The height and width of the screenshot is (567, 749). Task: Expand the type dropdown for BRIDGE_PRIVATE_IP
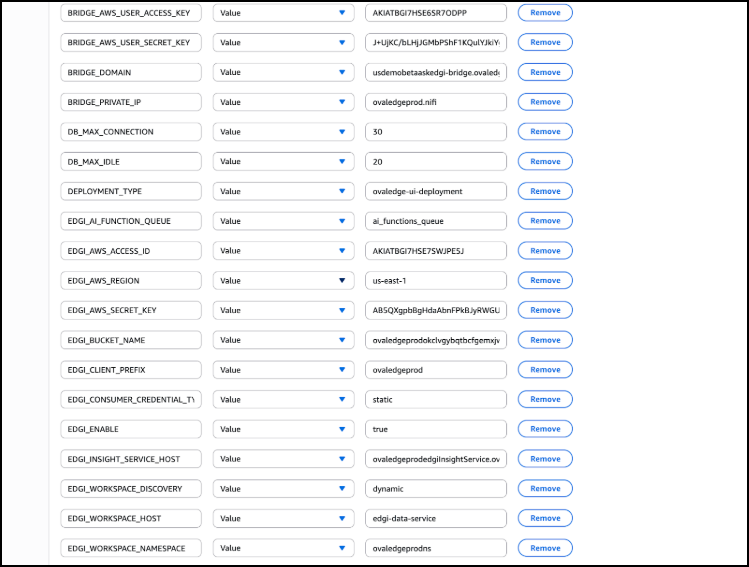[x=282, y=102]
